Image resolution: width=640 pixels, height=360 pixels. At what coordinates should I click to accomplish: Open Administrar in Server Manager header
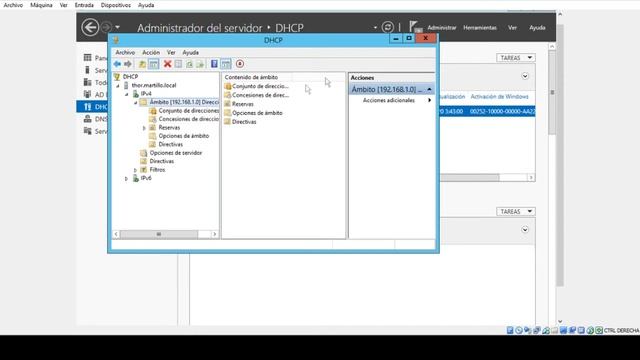442,28
